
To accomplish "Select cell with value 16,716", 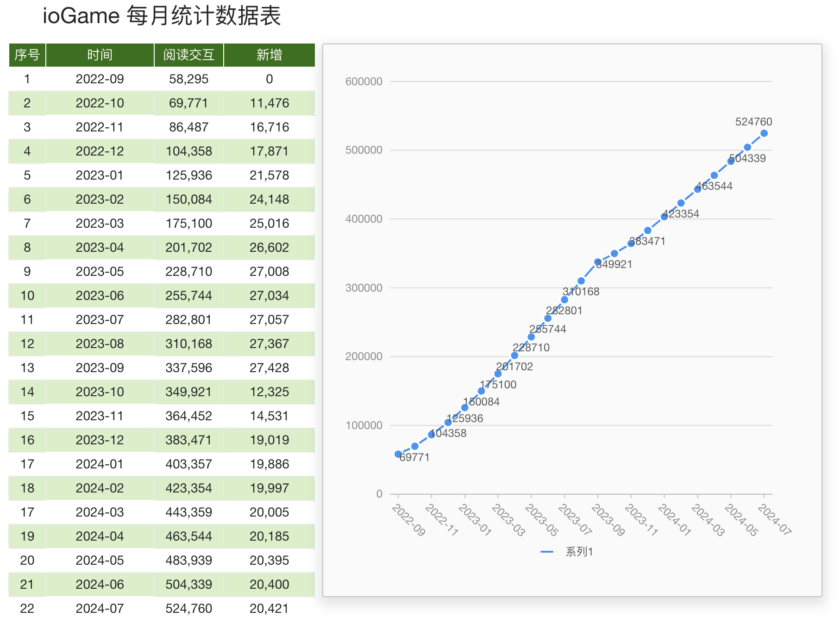I will tap(270, 127).
